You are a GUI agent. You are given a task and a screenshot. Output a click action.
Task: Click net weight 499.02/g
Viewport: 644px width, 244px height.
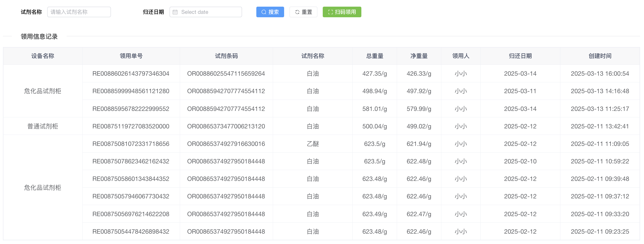[419, 126]
